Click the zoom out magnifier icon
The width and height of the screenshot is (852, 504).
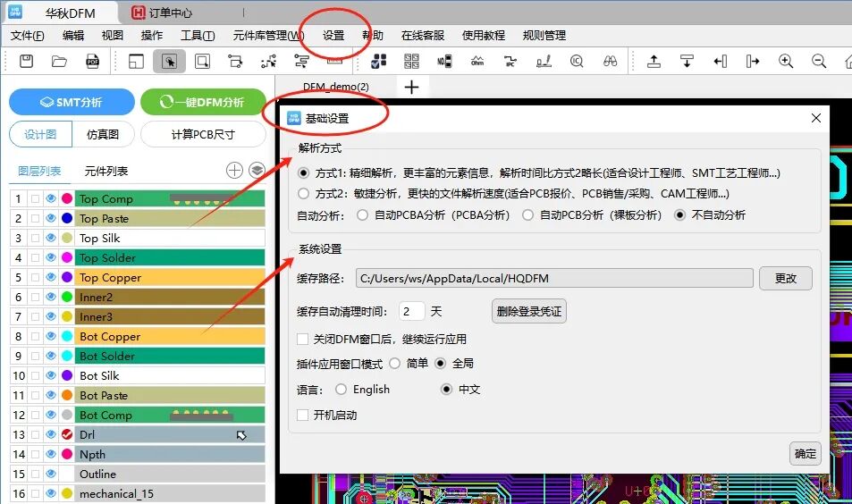click(x=819, y=62)
